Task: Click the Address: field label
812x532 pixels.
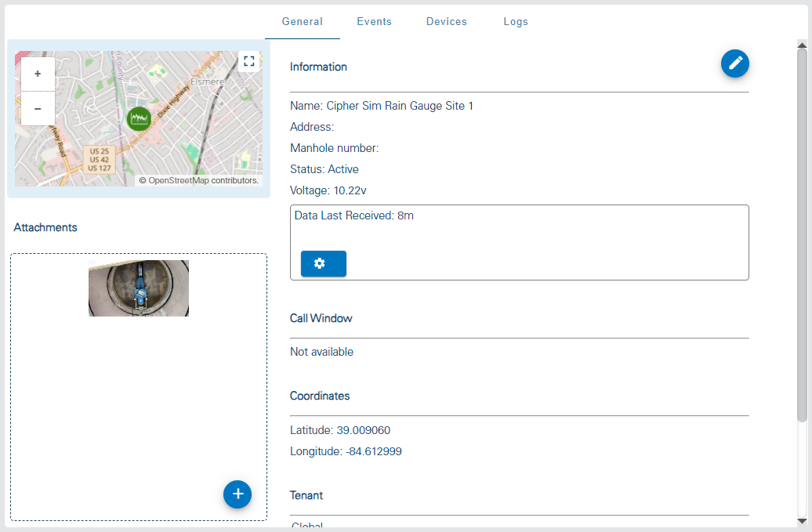Action: point(312,127)
